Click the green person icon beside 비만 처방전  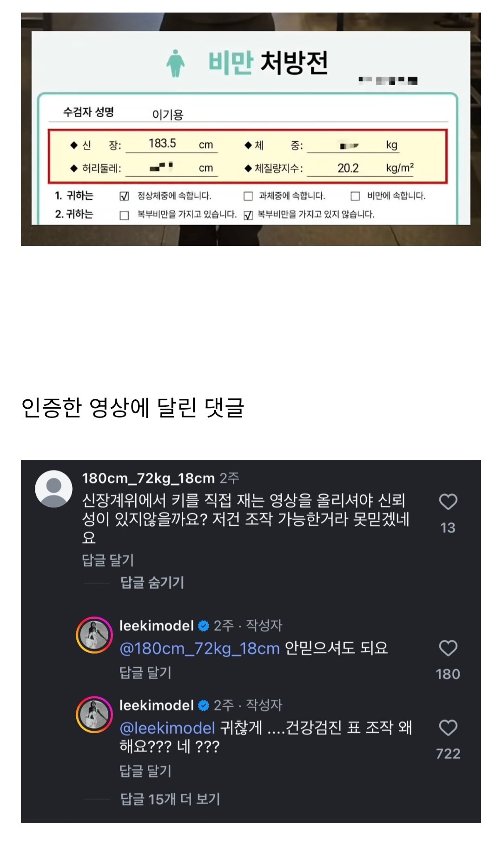click(176, 63)
